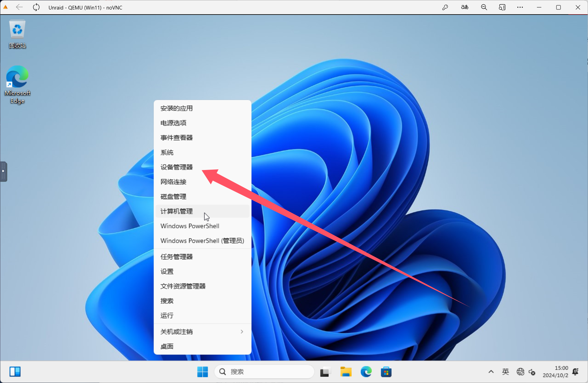588x383 pixels.
Task: Expand the 关机或注销 submenu
Action: (x=202, y=332)
